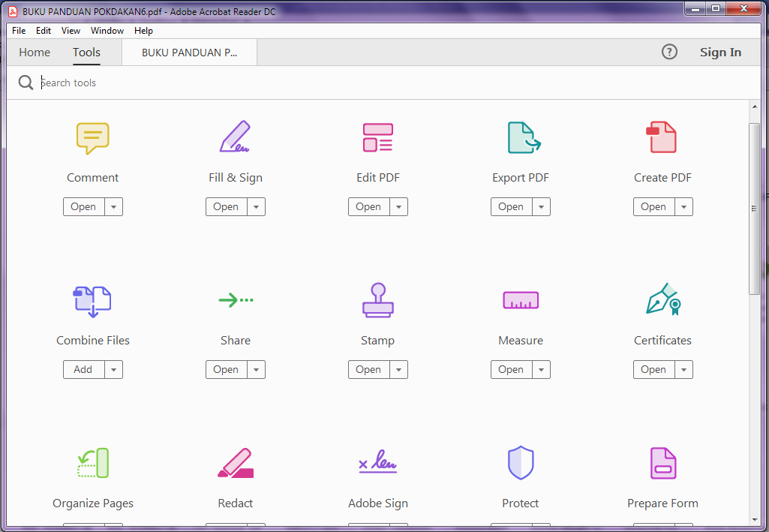
Task: Select the BUKU PANDUAN document tab
Action: point(188,52)
